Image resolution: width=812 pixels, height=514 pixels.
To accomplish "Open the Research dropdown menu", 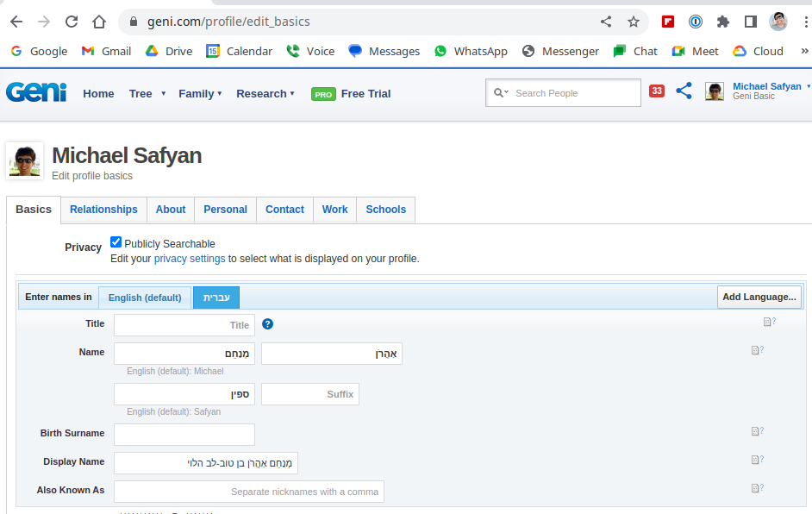I will (x=265, y=93).
